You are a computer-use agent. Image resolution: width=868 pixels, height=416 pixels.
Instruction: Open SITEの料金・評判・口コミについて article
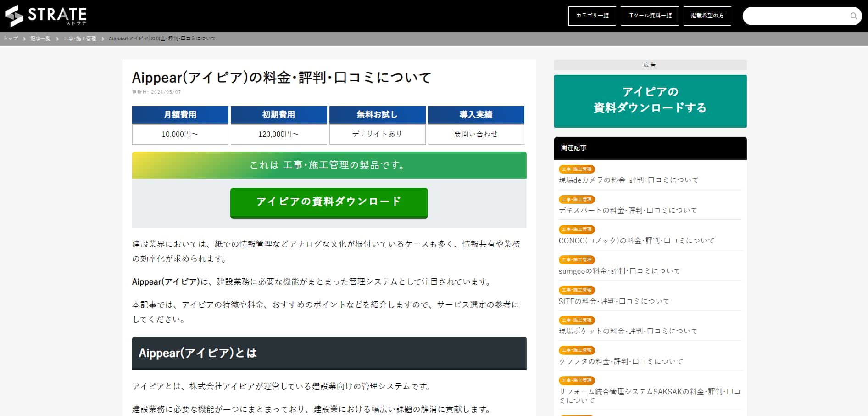(x=614, y=301)
